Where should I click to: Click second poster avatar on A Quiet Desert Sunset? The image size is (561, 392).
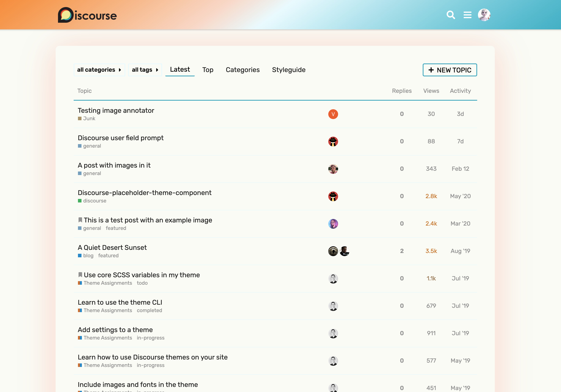pos(344,251)
